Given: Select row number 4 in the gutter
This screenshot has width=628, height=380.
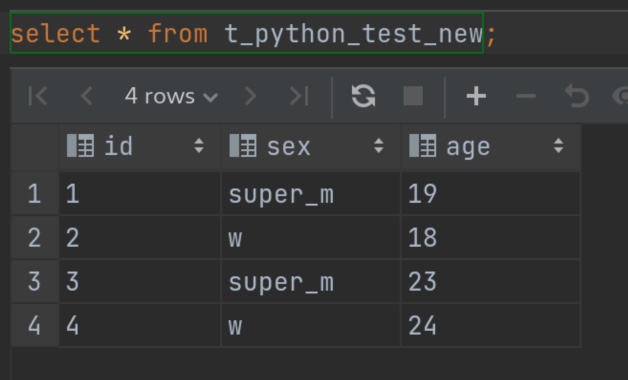Looking at the screenshot, I should pos(35,325).
